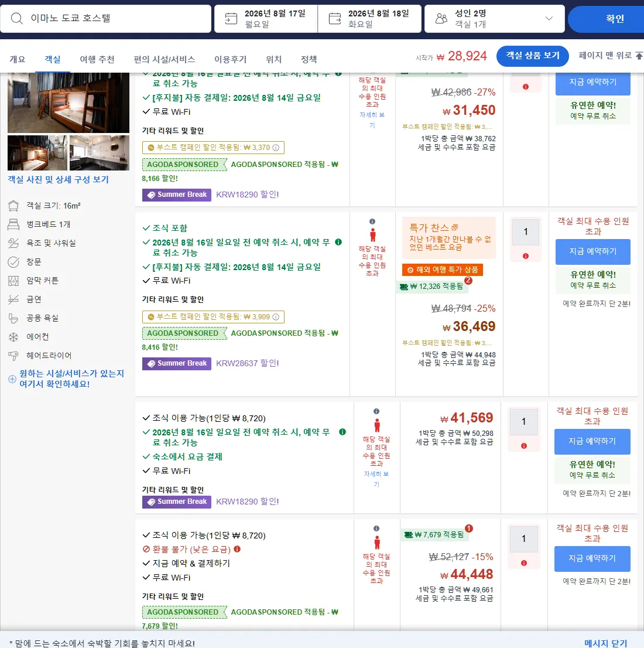
Task: Click 객실 상품 보기 button
Action: (x=532, y=56)
